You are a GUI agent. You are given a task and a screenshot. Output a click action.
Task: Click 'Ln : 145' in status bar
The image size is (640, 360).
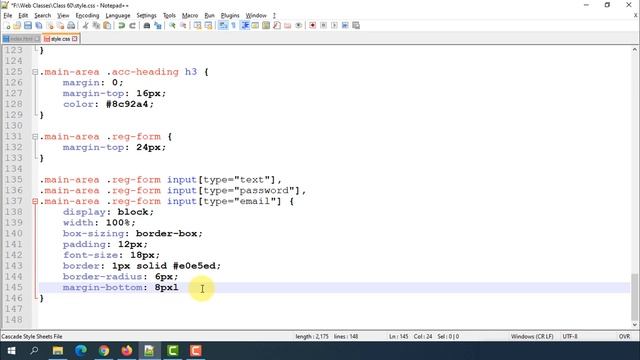[398, 337]
